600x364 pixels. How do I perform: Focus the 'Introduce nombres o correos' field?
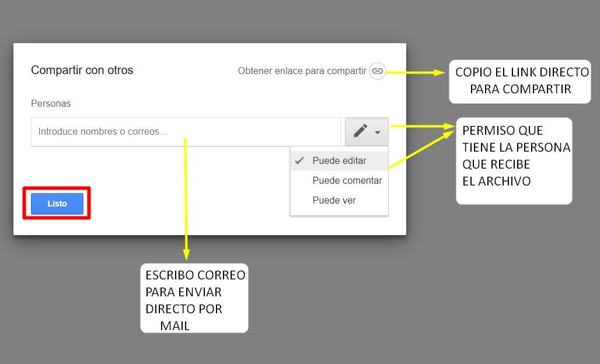(186, 131)
